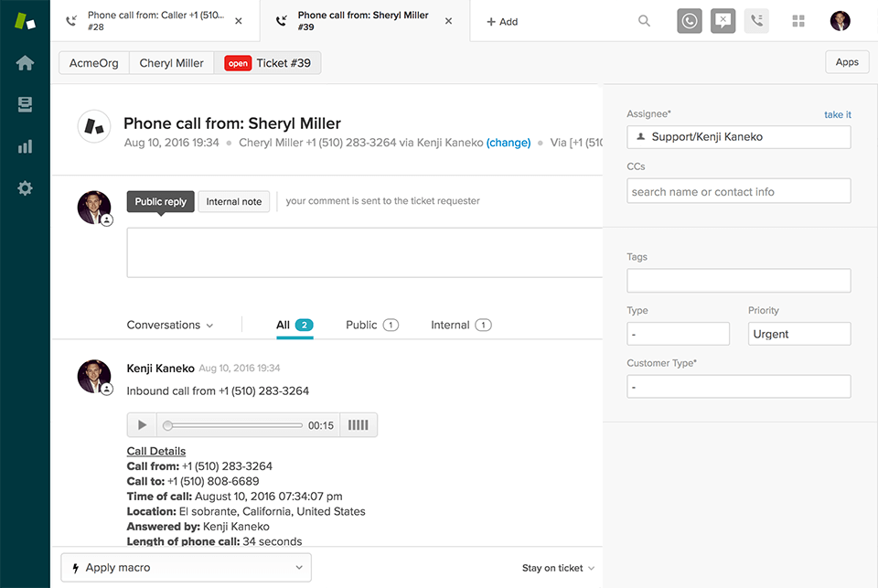Open the Admin gear icon in sidebar
The image size is (878, 588).
25,188
